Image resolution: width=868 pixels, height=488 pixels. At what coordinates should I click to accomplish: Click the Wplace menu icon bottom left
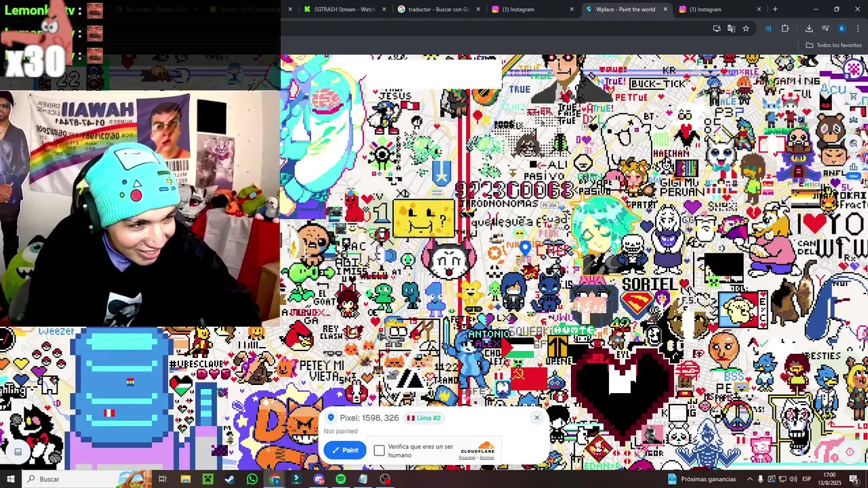point(18,452)
